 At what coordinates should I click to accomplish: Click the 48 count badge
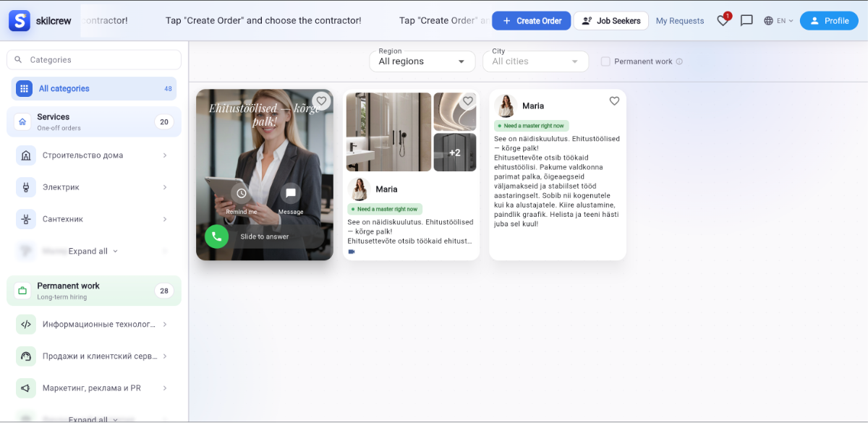(168, 89)
